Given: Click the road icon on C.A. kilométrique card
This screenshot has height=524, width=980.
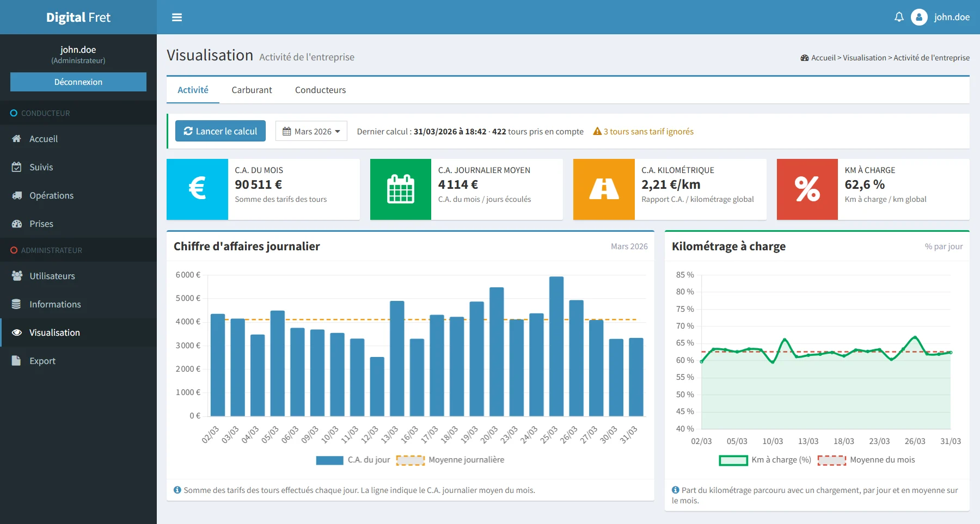Looking at the screenshot, I should point(604,189).
